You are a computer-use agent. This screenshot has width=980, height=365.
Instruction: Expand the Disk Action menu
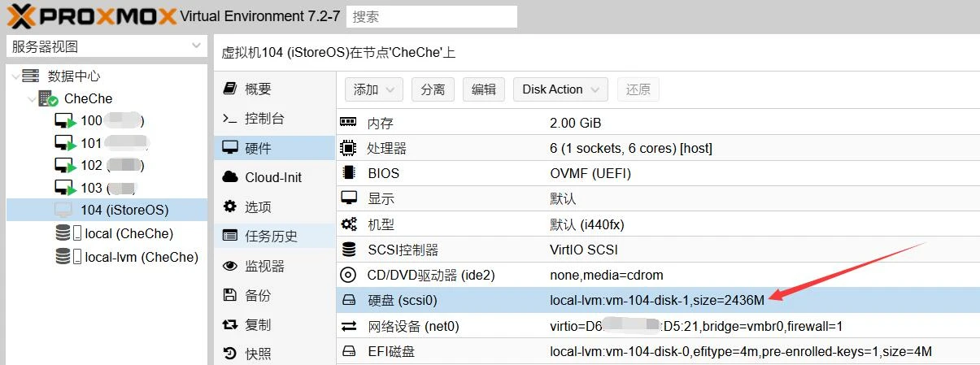[560, 89]
